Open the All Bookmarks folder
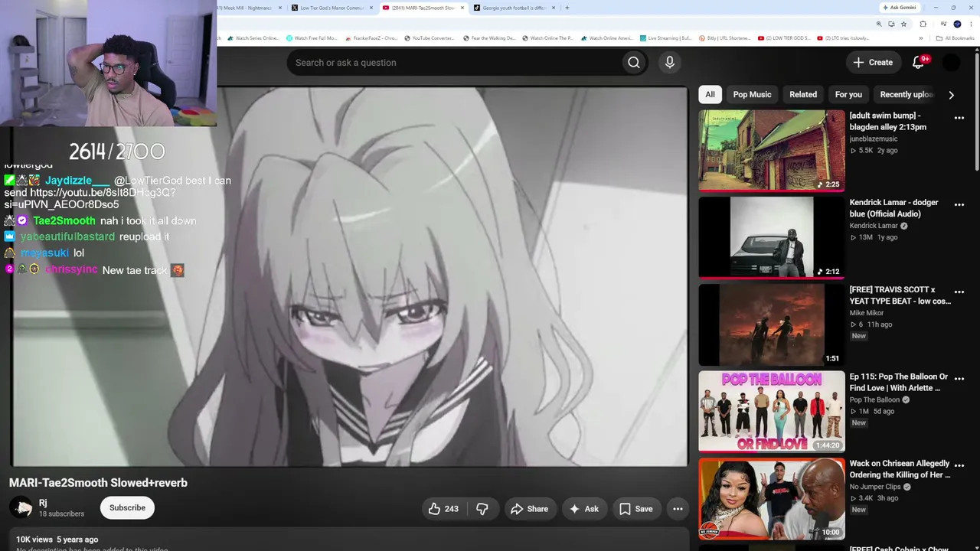 click(955, 38)
